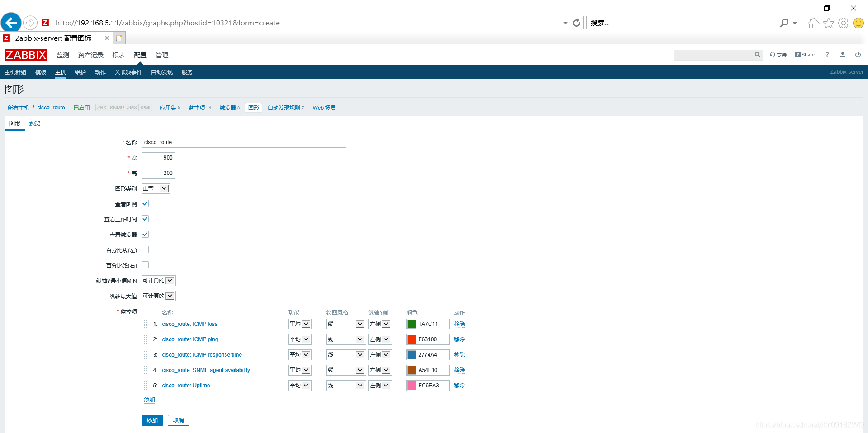Click the 高 height input field
This screenshot has height=433, width=868.
tap(158, 173)
